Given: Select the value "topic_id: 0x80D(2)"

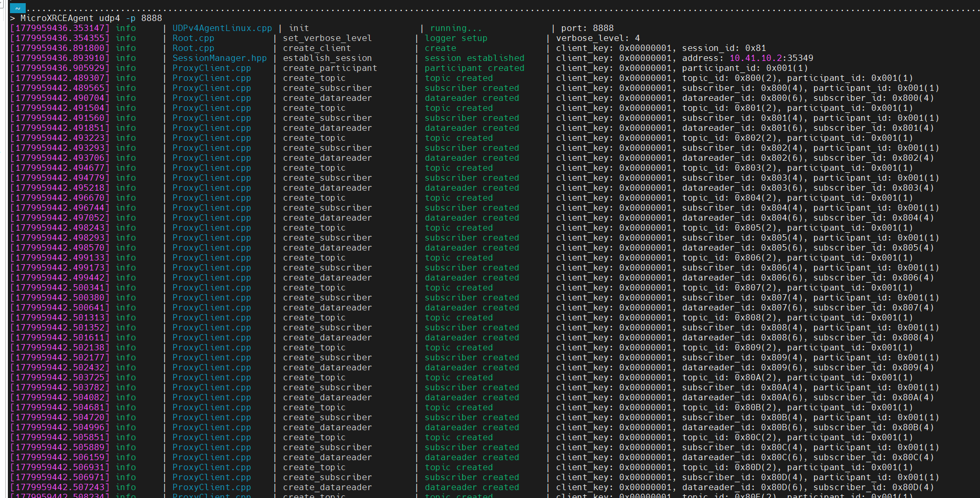Looking at the screenshot, I should coord(729,467).
